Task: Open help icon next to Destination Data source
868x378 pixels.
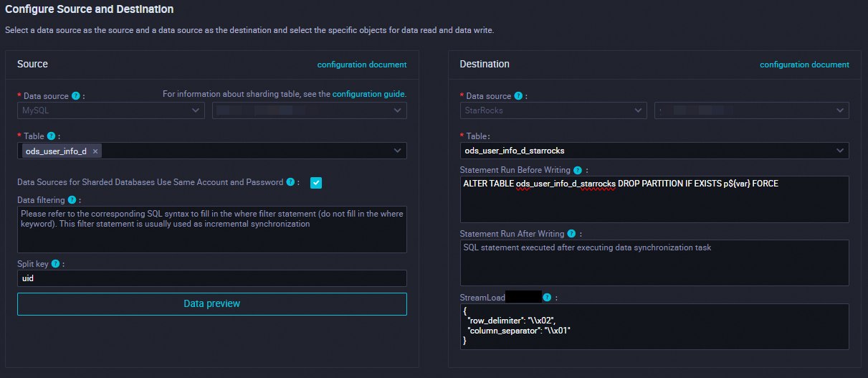Action: click(518, 95)
